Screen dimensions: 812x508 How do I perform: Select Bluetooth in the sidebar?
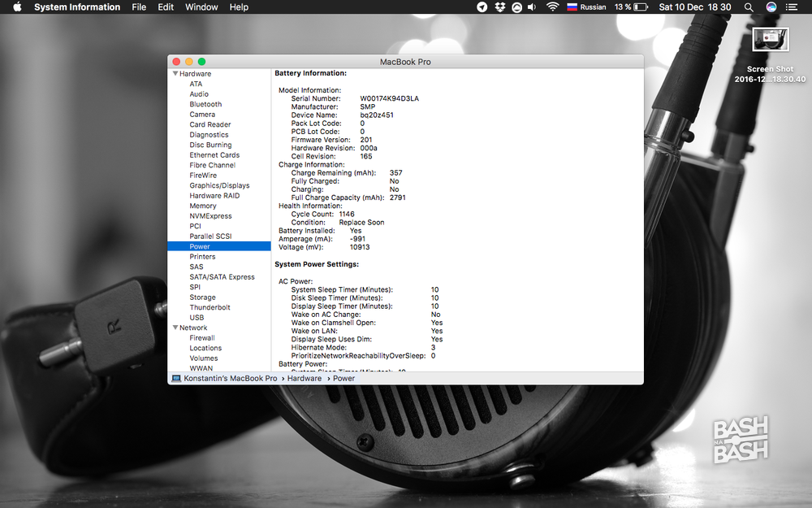pyautogui.click(x=205, y=104)
